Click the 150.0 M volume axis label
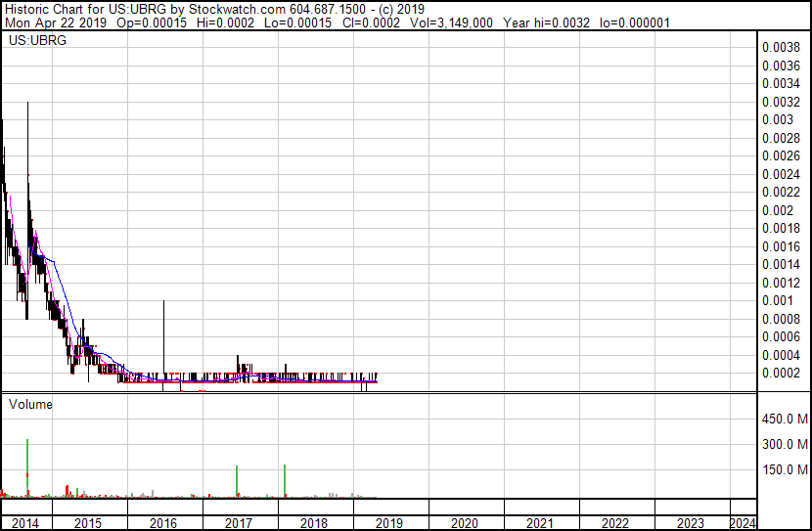This screenshot has width=812, height=531. 783,470
